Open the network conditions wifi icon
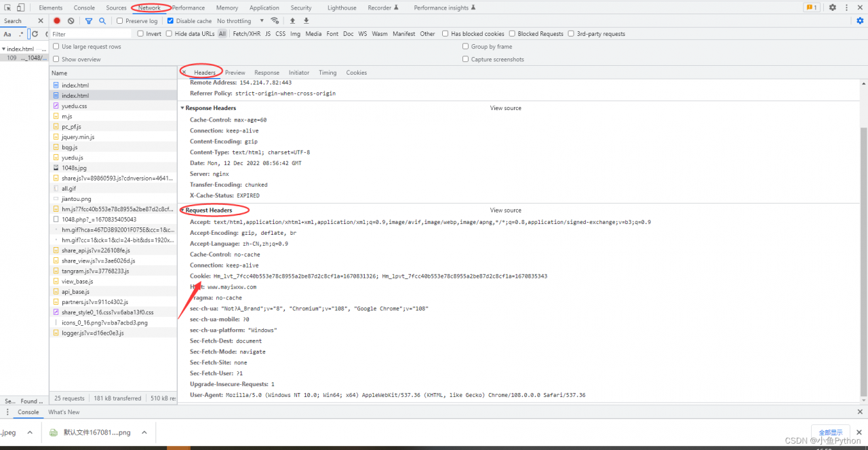868x450 pixels. pos(275,21)
